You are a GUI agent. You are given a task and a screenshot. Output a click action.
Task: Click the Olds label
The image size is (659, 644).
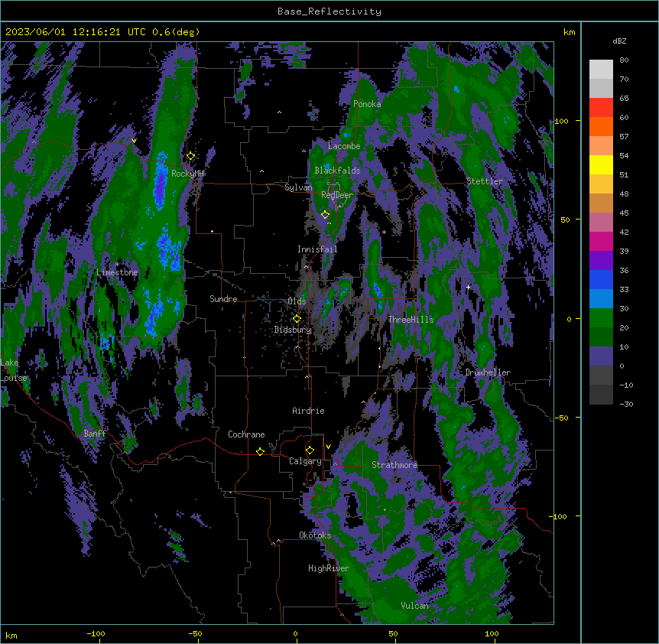point(297,301)
